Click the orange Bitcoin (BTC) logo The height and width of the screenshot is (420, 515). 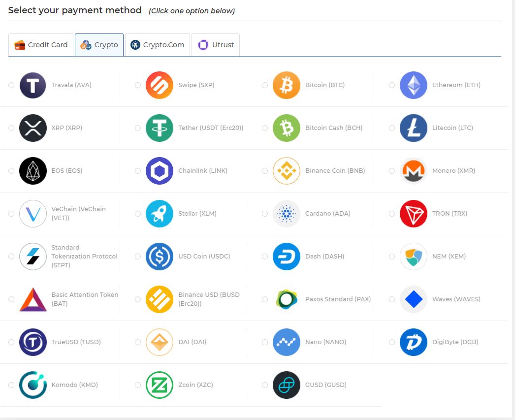287,85
